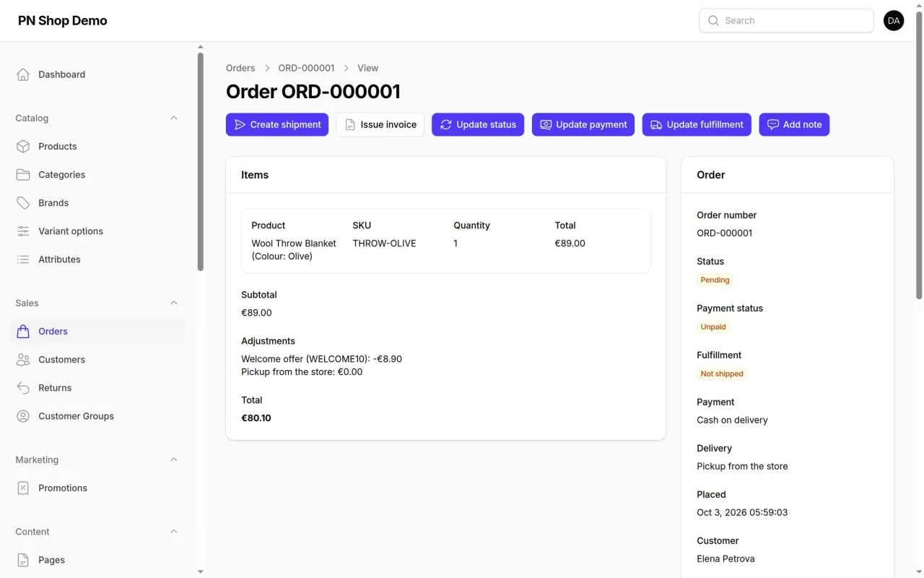924x578 pixels.
Task: Click the Orders shopping bag icon
Action: [x=23, y=331]
